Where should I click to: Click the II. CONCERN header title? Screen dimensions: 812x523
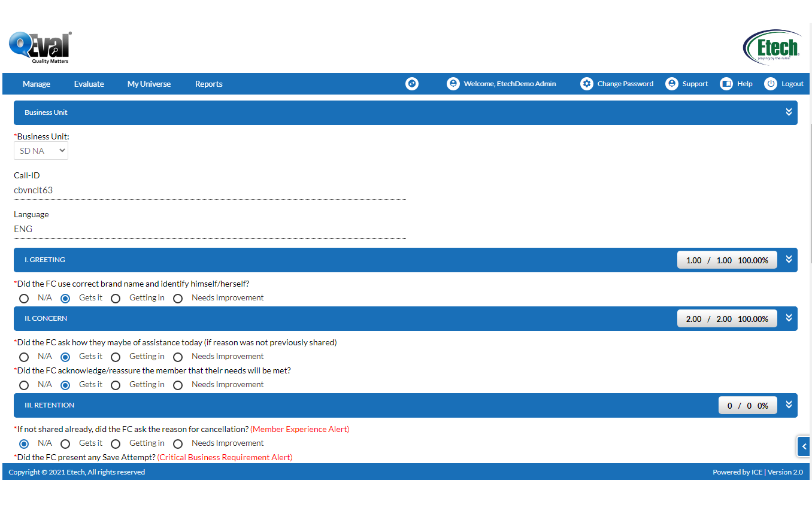[x=46, y=318]
